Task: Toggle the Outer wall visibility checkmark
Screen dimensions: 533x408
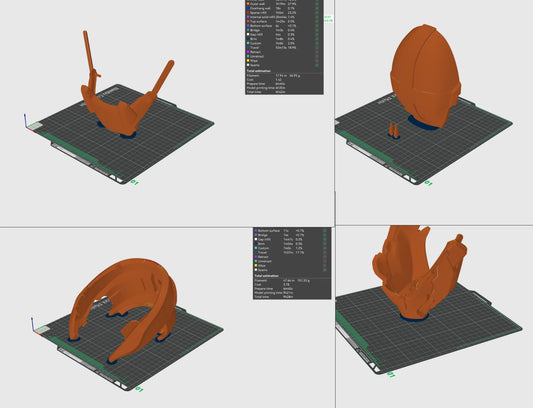Action: click(x=317, y=4)
